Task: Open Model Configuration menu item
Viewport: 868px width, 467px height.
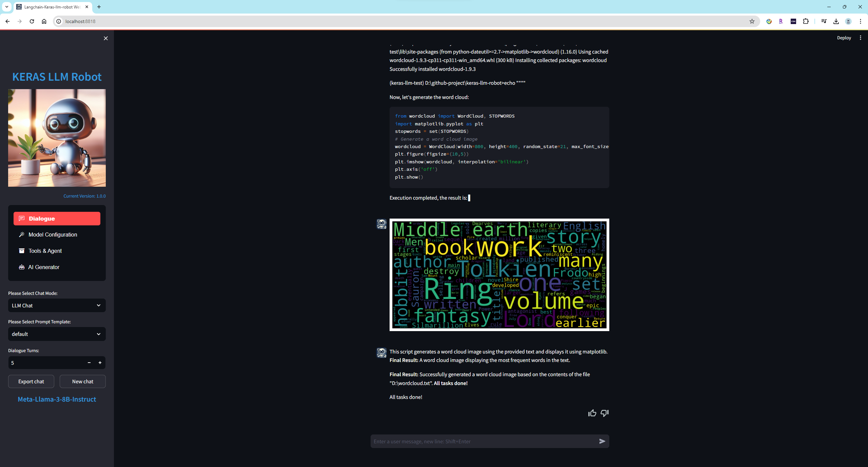Action: pyautogui.click(x=53, y=235)
